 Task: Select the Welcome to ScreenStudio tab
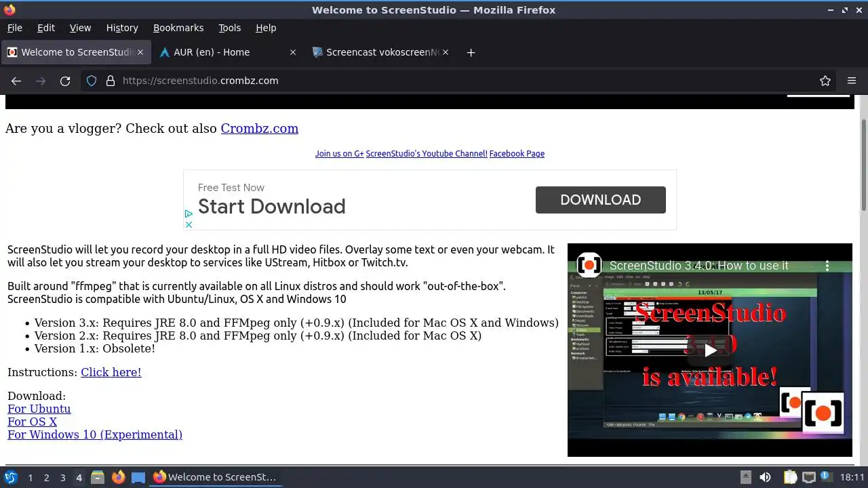coord(75,52)
